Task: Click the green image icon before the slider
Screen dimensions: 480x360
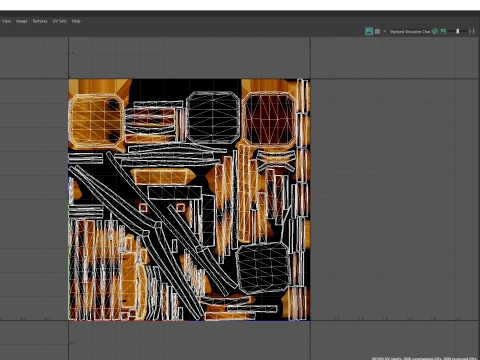Action: click(443, 31)
